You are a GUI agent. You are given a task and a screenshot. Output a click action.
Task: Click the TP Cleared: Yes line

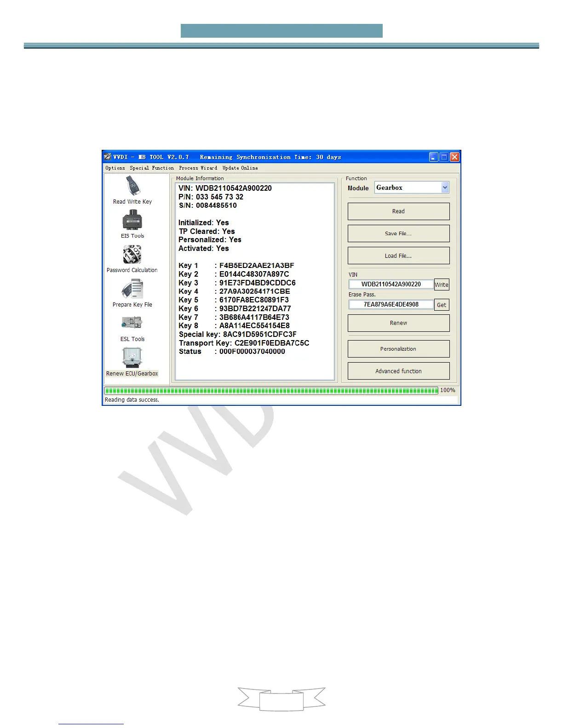[x=207, y=231]
